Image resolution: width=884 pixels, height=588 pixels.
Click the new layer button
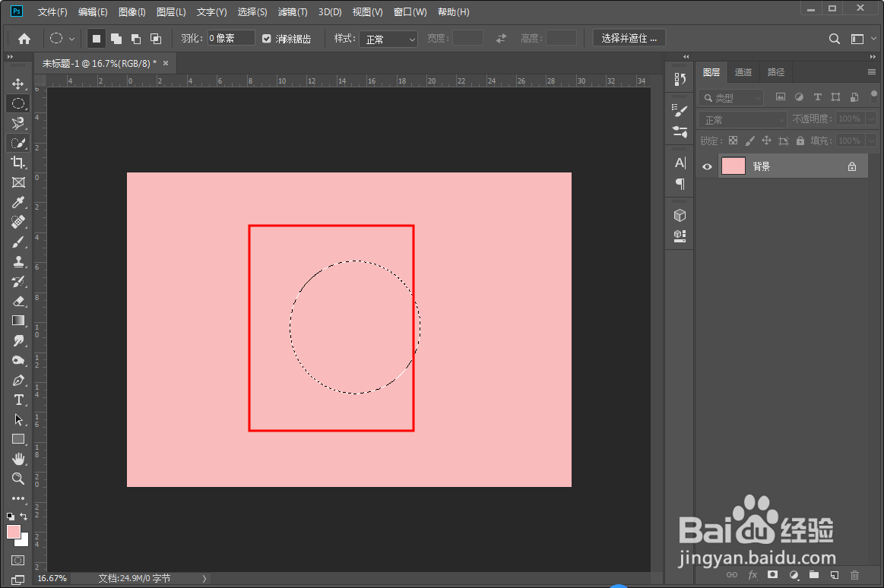835,575
